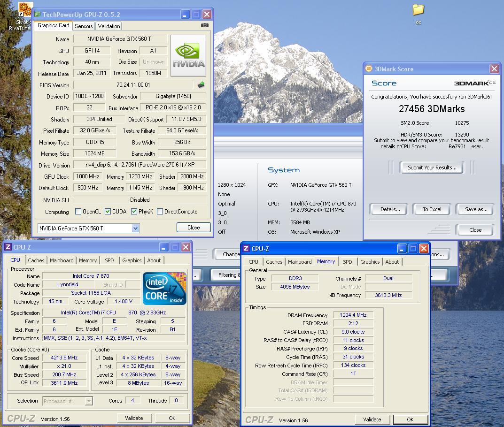
Task: Close the 3DMark Score window via X
Action: point(494,69)
